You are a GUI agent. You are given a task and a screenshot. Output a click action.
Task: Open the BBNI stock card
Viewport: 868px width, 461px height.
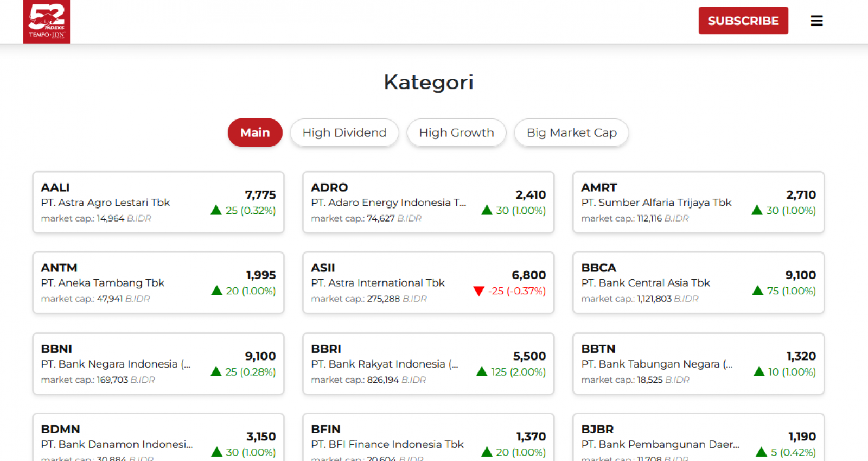[158, 364]
